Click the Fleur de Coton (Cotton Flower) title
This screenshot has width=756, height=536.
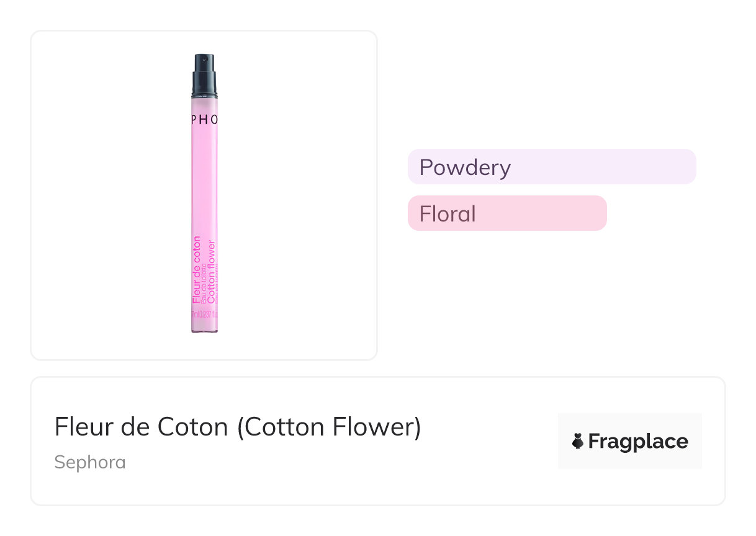tap(238, 427)
